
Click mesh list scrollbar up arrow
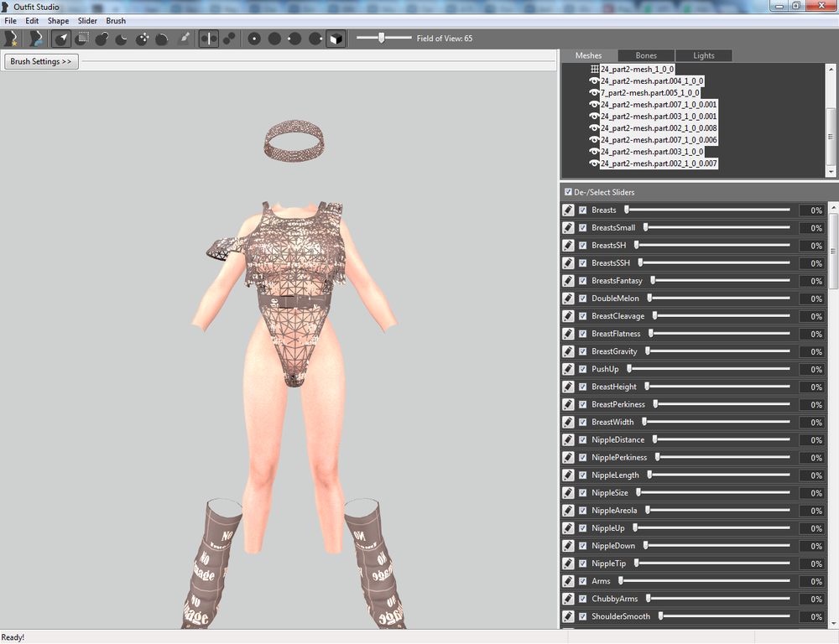pyautogui.click(x=831, y=70)
